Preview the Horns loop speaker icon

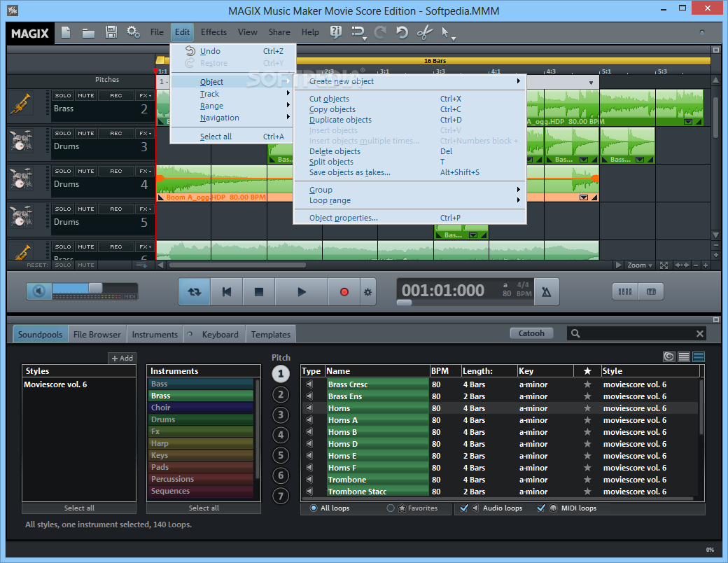coord(309,408)
